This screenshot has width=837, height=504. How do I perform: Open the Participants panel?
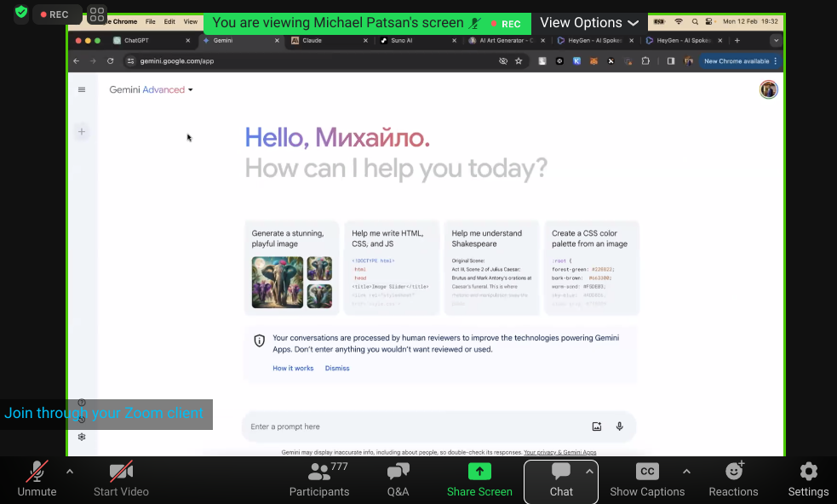[319, 479]
